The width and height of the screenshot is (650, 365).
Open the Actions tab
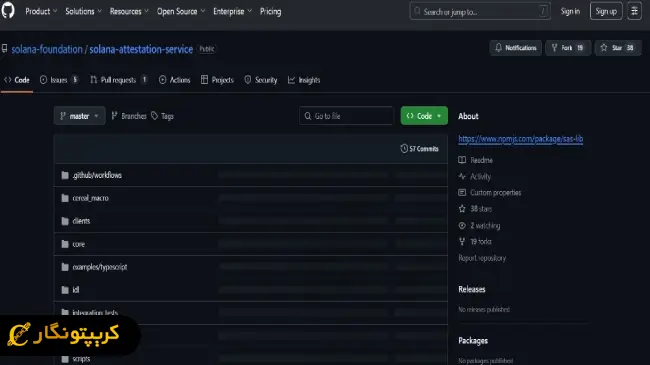pos(175,80)
